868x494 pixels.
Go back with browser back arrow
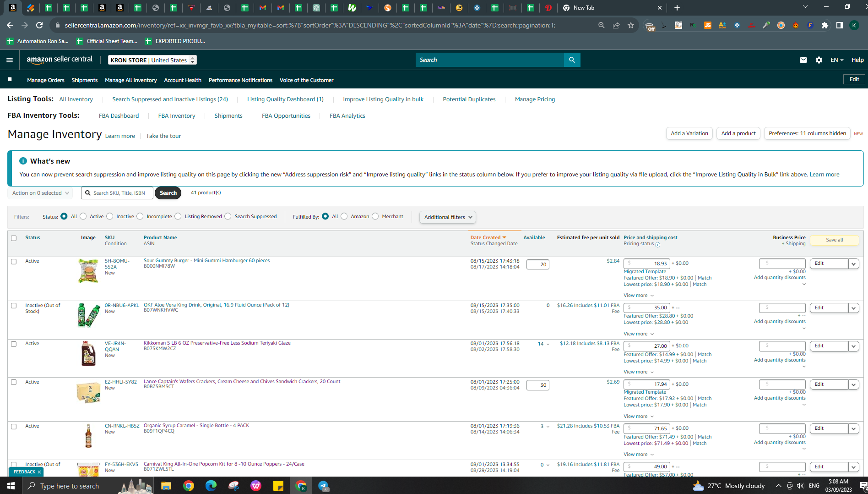click(10, 25)
